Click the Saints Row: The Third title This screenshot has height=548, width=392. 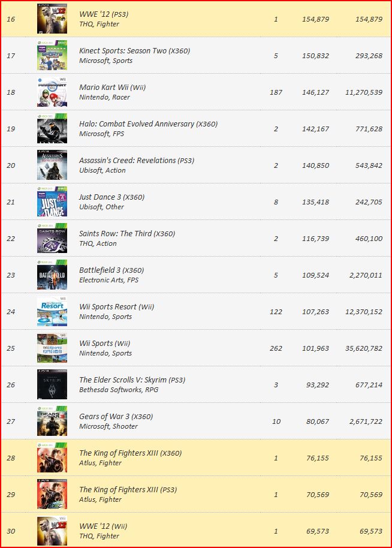pos(127,233)
